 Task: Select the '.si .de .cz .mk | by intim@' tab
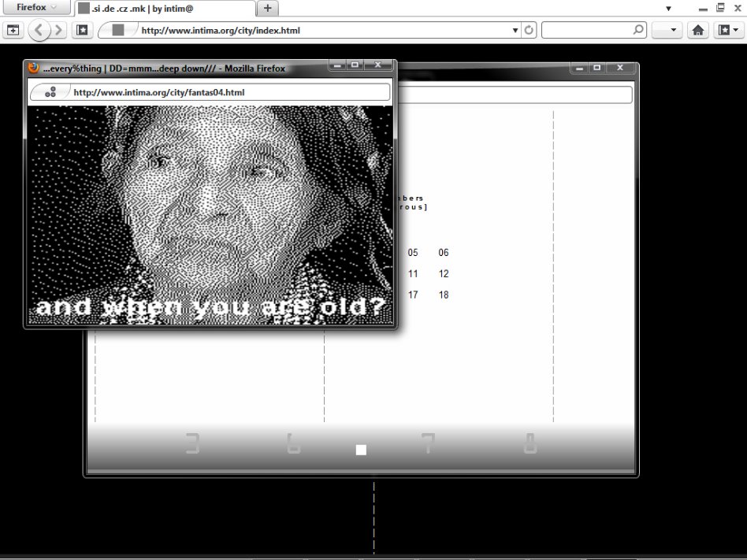pos(166,9)
